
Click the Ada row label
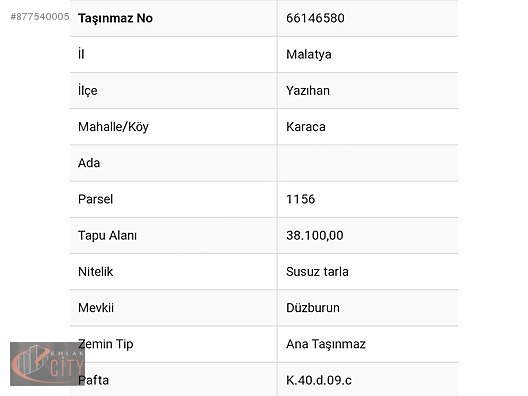89,163
